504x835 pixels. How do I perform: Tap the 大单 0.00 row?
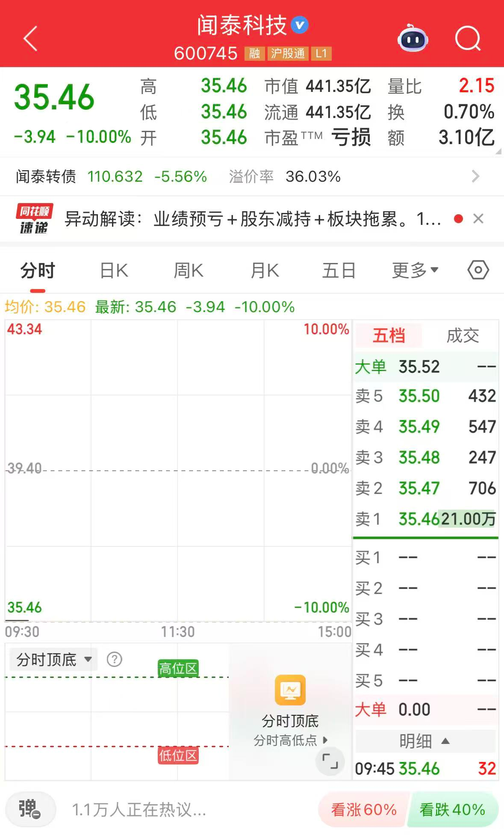426,710
